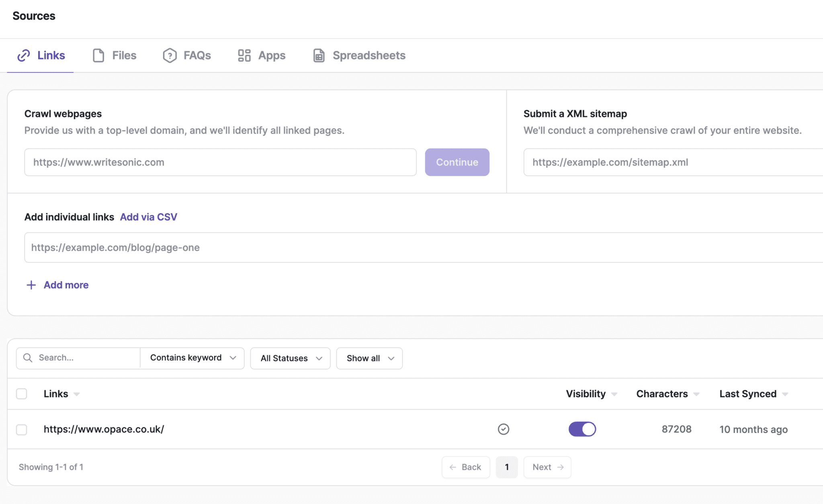The height and width of the screenshot is (504, 823).
Task: Select the opace.co.uk row checkbox
Action: (x=22, y=429)
